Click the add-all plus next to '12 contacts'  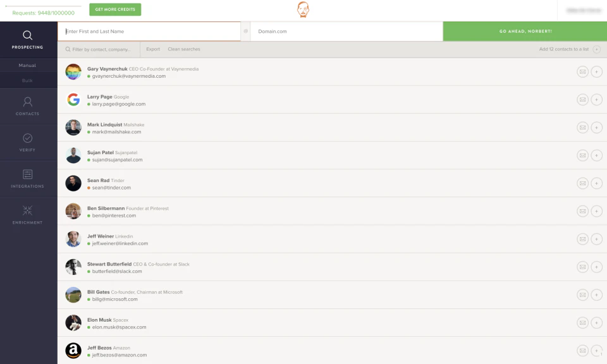597,49
